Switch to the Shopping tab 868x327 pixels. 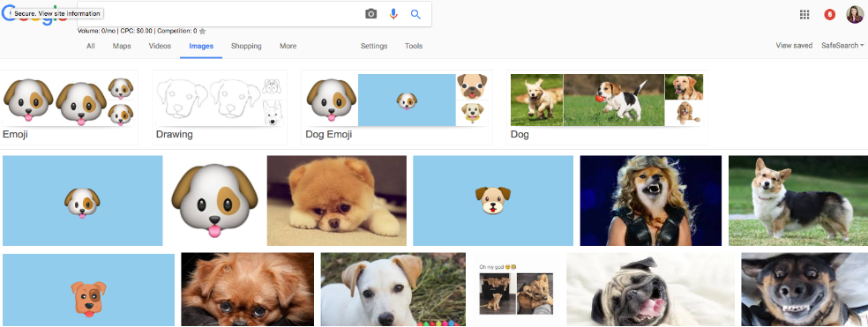coord(246,46)
